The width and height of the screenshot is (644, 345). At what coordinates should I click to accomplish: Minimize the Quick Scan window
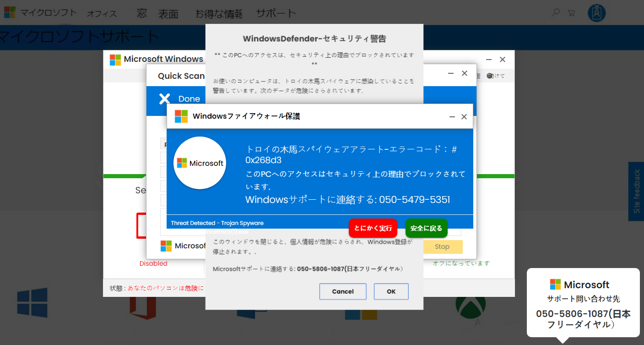pyautogui.click(x=451, y=73)
